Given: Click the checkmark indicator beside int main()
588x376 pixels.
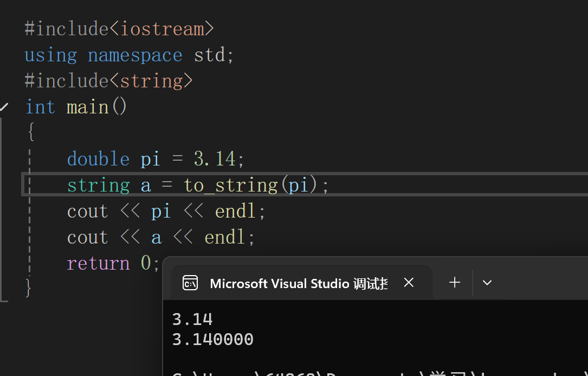Looking at the screenshot, I should pyautogui.click(x=4, y=106).
